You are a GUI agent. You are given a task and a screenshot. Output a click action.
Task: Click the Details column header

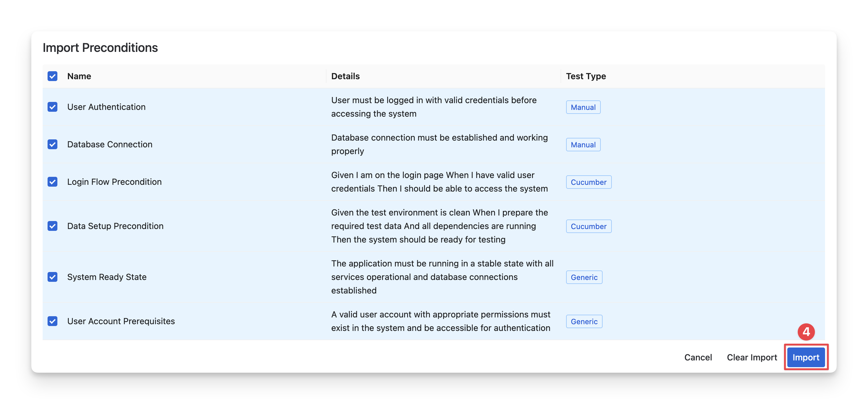coord(345,76)
